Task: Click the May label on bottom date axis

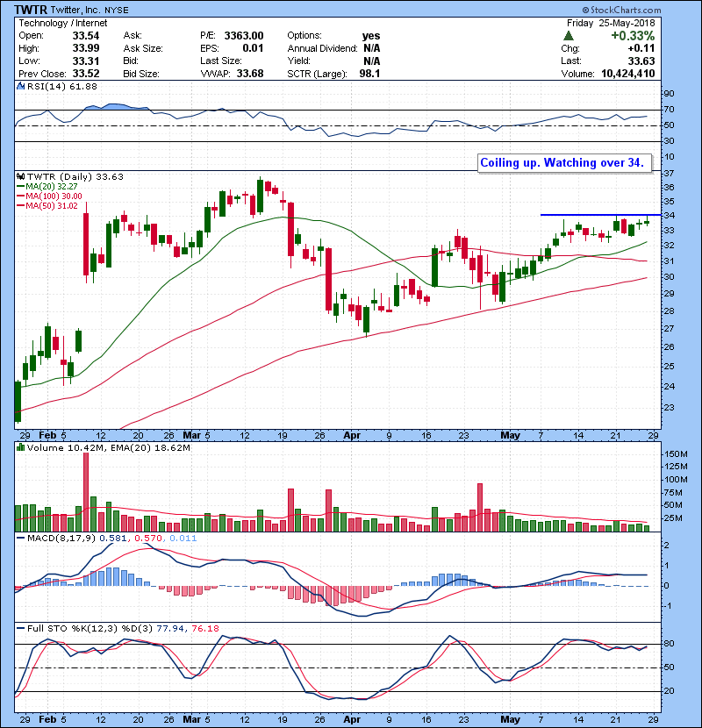Action: coord(511,434)
